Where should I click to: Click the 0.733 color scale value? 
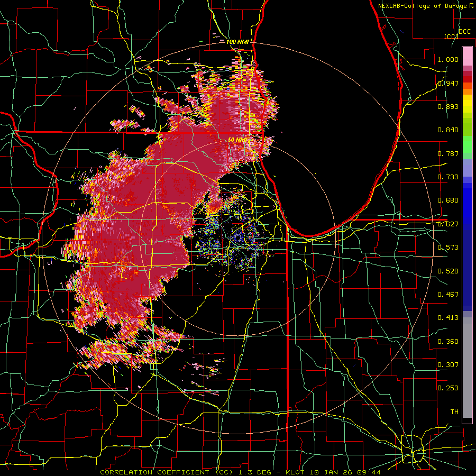click(x=448, y=177)
